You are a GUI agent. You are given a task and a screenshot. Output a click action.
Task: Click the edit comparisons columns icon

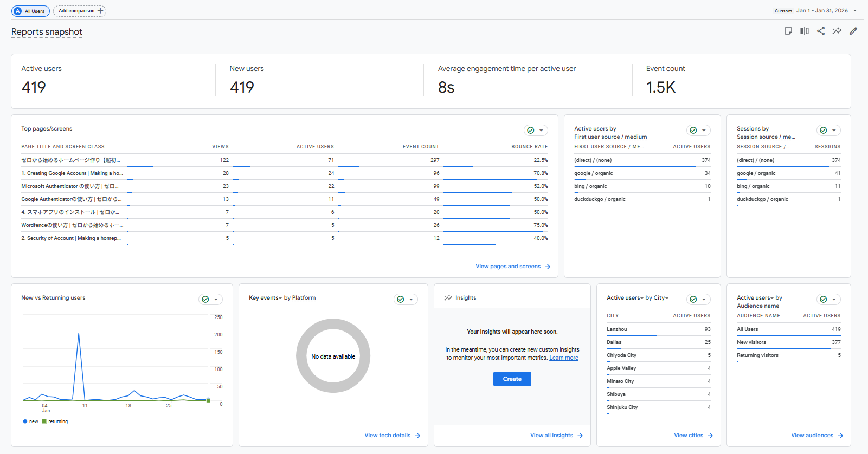point(804,31)
